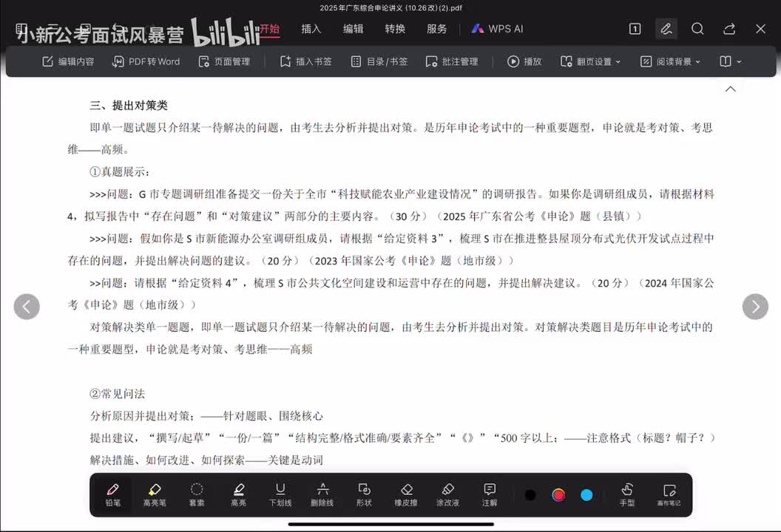781x532 pixels.
Task: Open 页面管理 page management
Action: click(x=224, y=62)
